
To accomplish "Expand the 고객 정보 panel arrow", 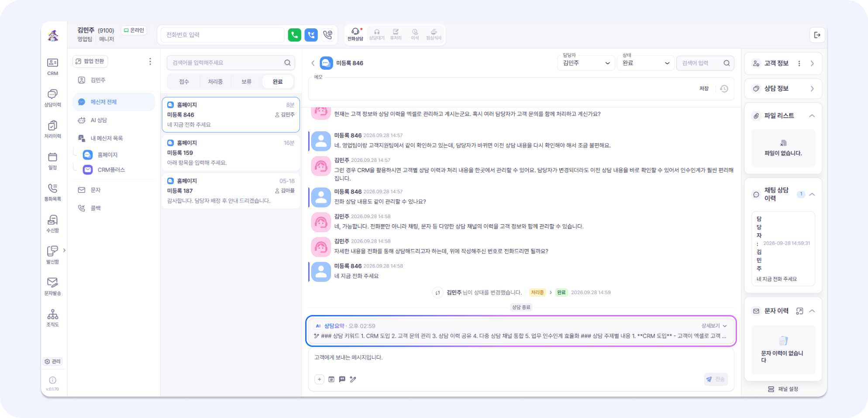I will 812,64.
